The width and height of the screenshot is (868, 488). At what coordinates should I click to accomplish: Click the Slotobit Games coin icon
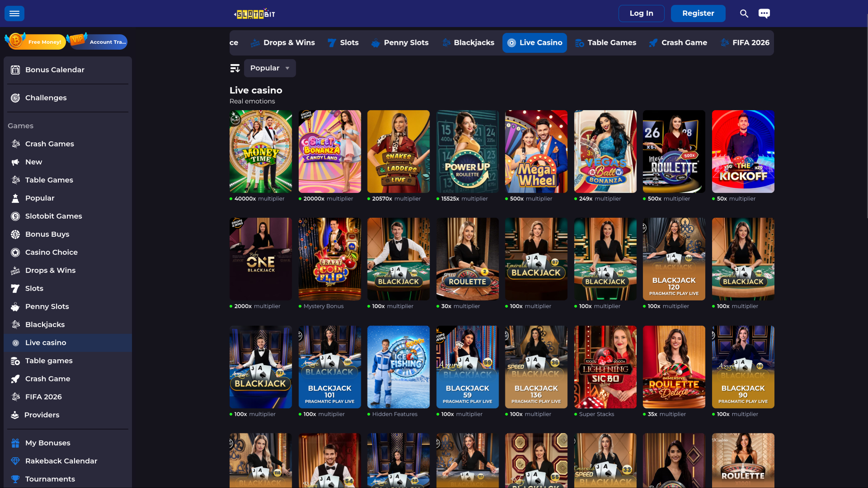15,216
